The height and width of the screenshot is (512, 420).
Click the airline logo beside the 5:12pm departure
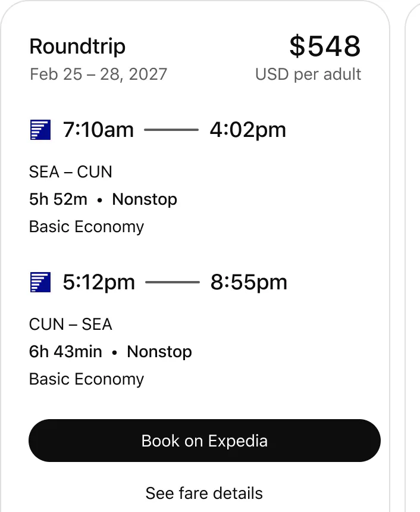[39, 282]
